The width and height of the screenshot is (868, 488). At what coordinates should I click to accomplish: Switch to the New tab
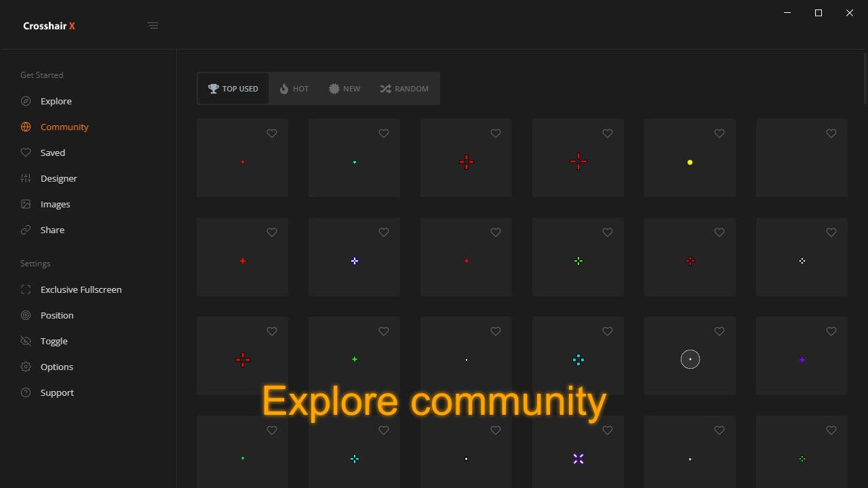[344, 89]
